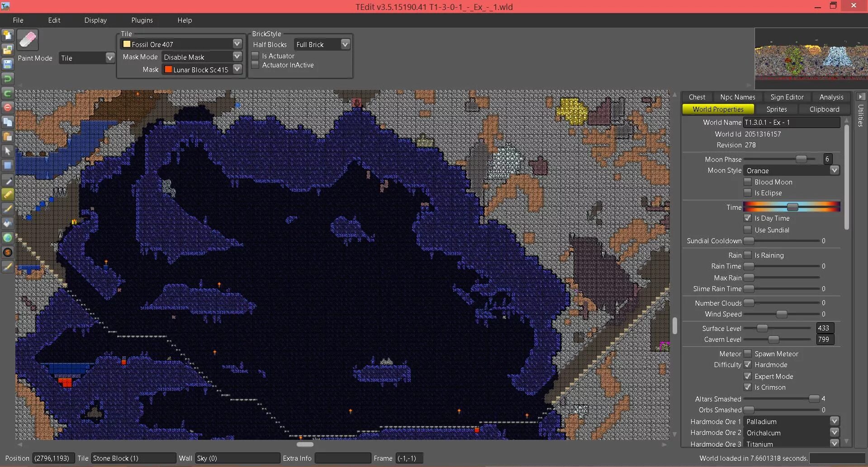Viewport: 868px width, 467px height.
Task: Select the eyedropper Picker tool
Action: pyautogui.click(x=7, y=180)
